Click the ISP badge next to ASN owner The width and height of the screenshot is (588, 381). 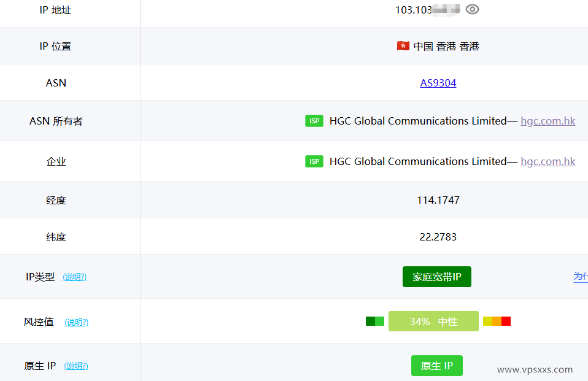(314, 120)
